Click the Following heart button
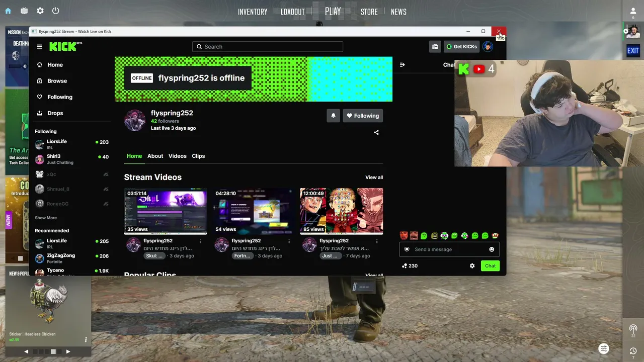Screen dimensions: 644x362 (x=363, y=116)
